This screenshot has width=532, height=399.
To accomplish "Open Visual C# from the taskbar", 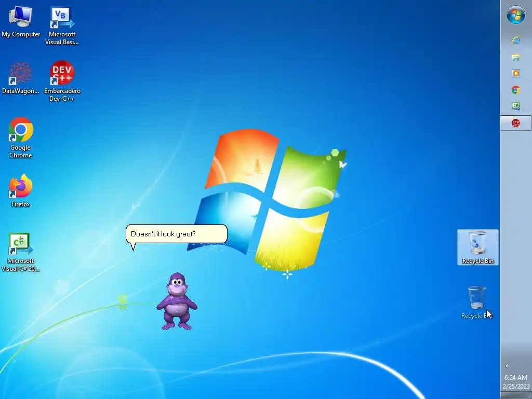I will click(x=516, y=106).
